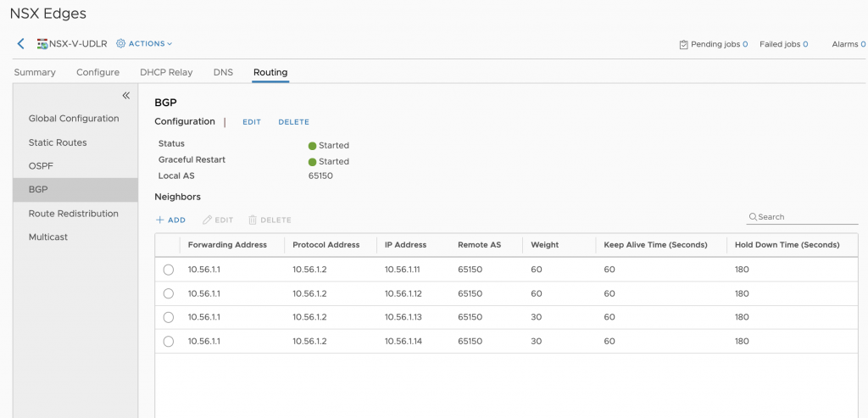Click the Pending jobs clipboard icon
Screen dimensions: 868x418
pos(684,44)
